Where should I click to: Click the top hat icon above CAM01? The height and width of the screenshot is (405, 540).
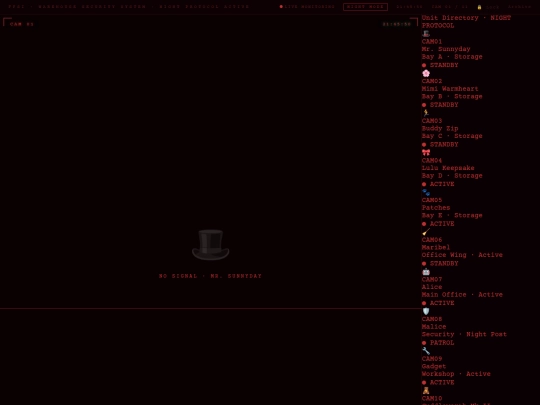point(426,34)
